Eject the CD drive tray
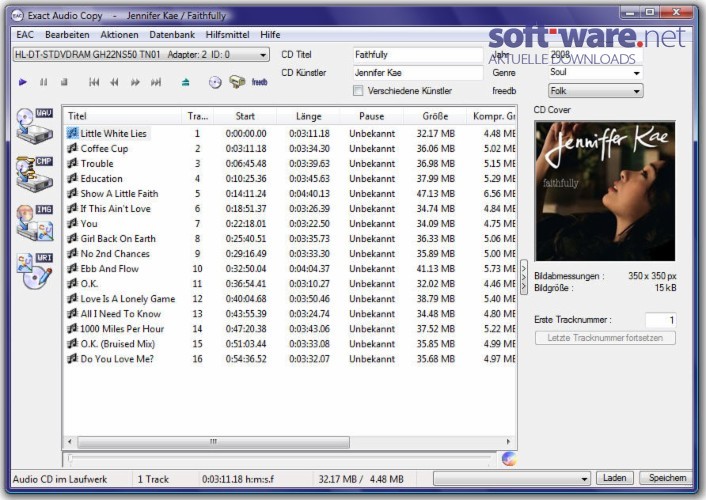The image size is (706, 500). tap(186, 82)
